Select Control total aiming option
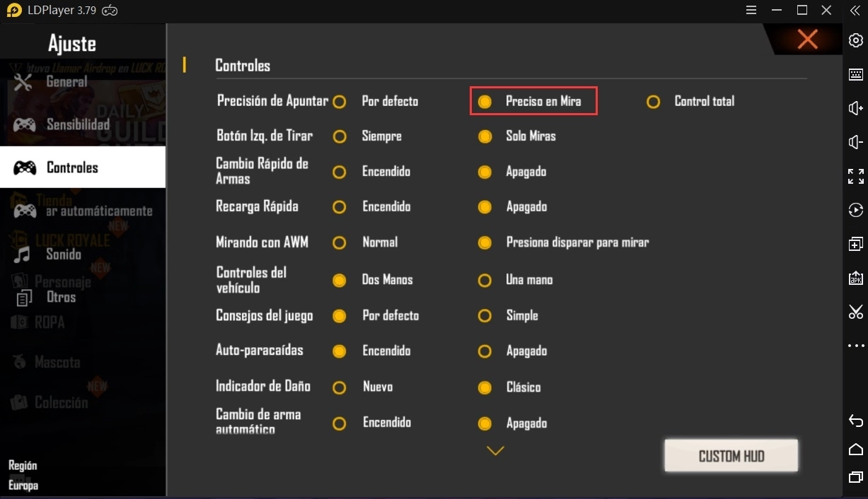The height and width of the screenshot is (499, 868). coord(653,101)
